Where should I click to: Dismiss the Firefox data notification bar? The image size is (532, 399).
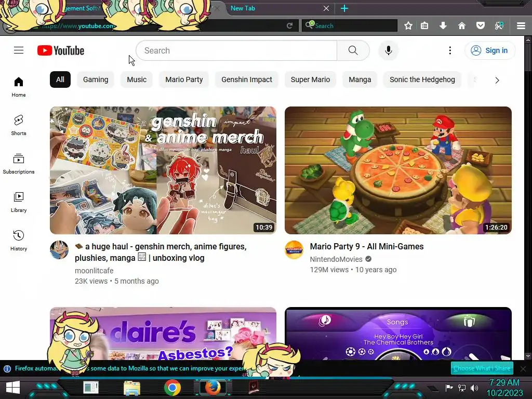point(523,369)
